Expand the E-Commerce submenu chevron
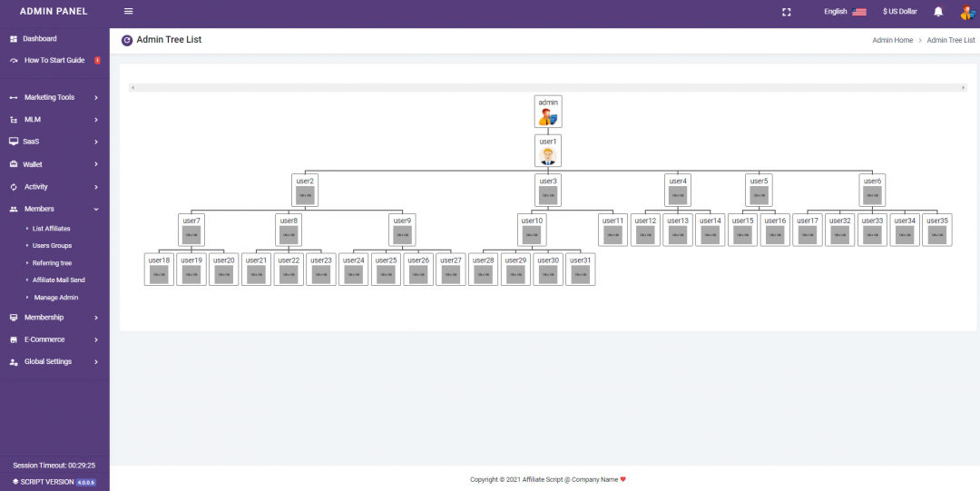This screenshot has height=491, width=980. pos(96,339)
